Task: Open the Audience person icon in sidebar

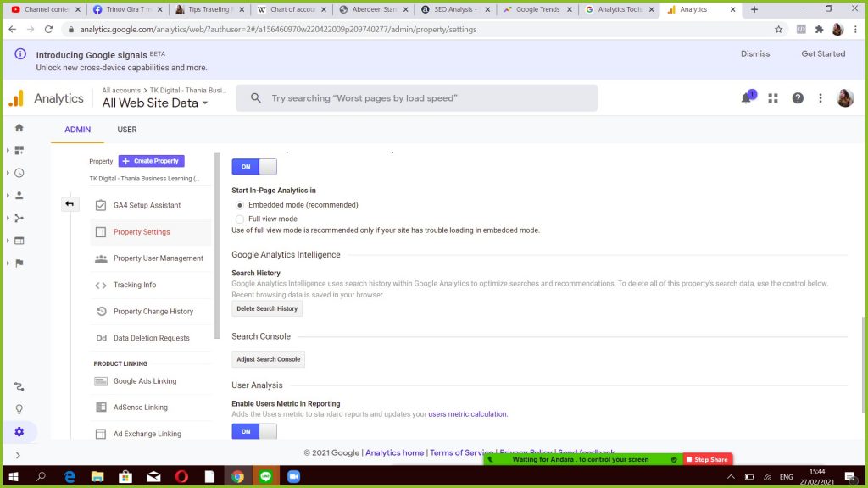Action: [x=19, y=196]
